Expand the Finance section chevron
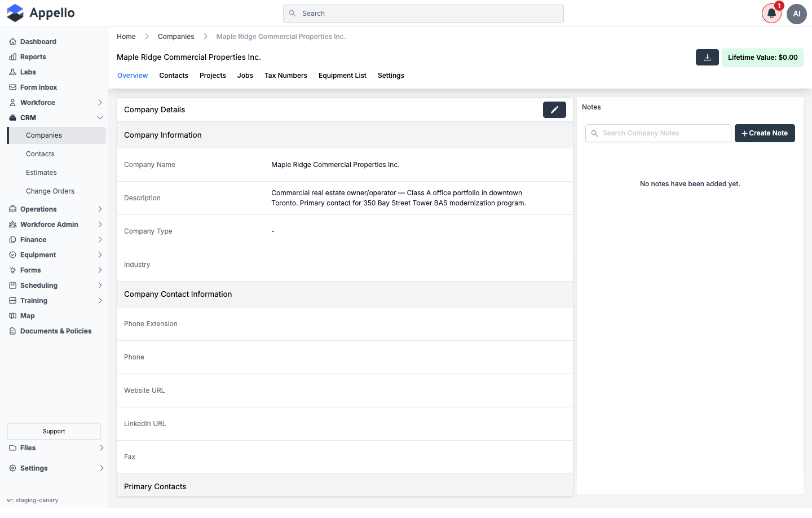The image size is (812, 518). pyautogui.click(x=100, y=240)
